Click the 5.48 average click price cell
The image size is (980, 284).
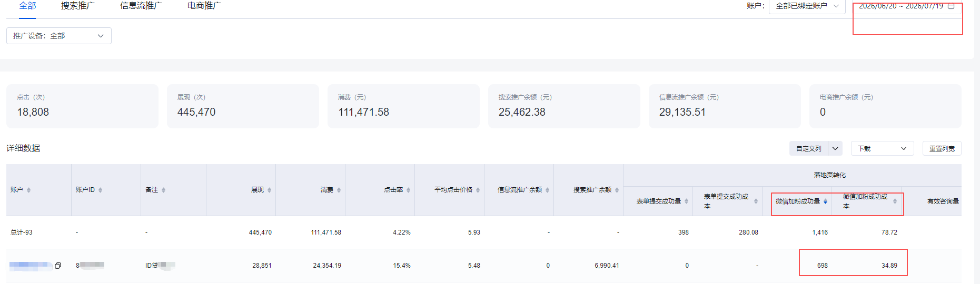[x=474, y=266]
